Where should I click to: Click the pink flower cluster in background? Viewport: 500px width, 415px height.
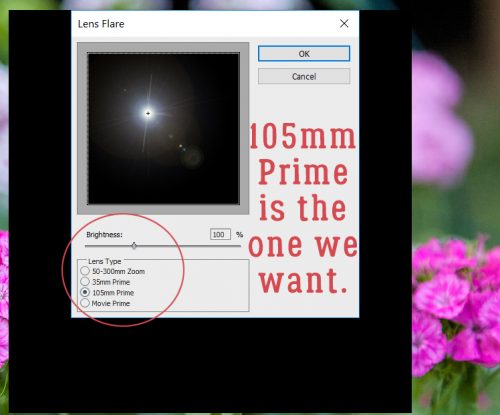coord(455,308)
